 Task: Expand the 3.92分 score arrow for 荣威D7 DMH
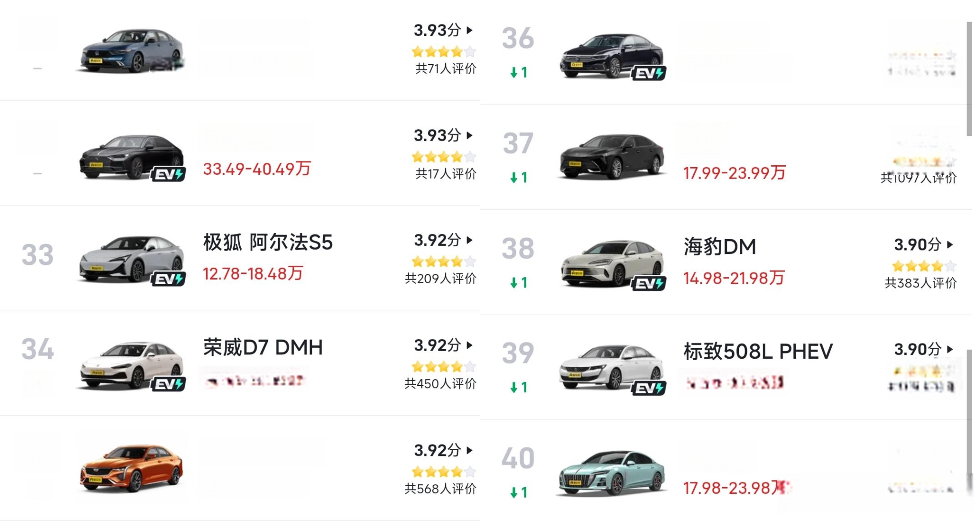(x=469, y=345)
